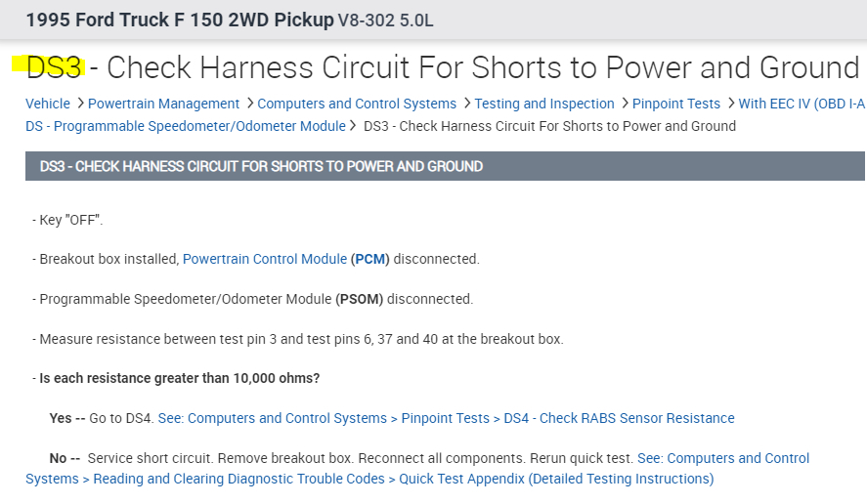Open the Pinpoint Tests breadcrumb
The image size is (867, 504).
pyautogui.click(x=676, y=104)
